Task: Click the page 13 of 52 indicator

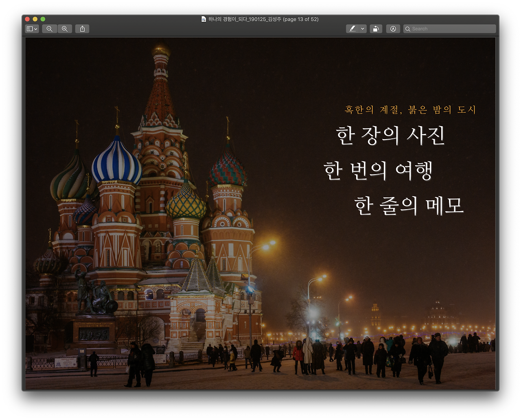Action: pyautogui.click(x=300, y=19)
